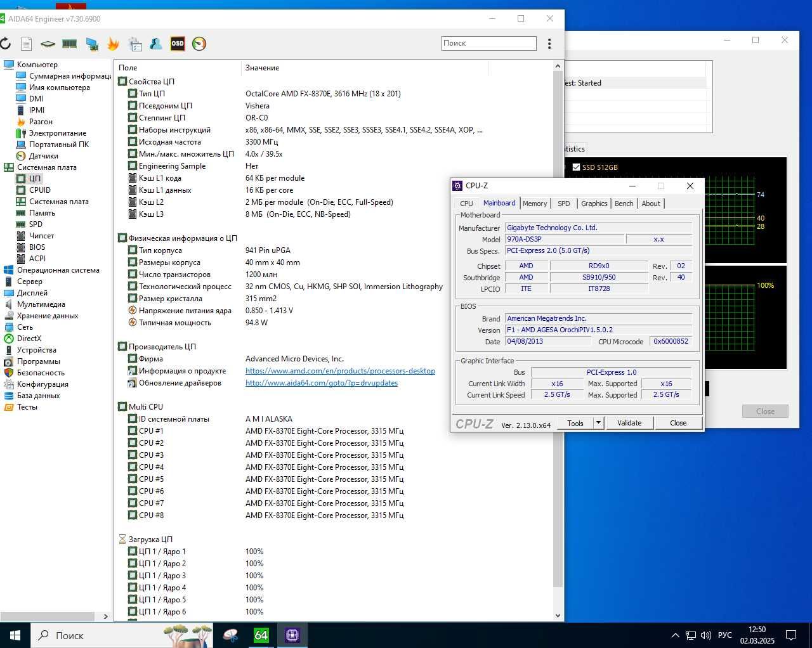Viewport: 812px width, 648px height.
Task: Click the user silhouette toolbar icon
Action: (x=155, y=44)
